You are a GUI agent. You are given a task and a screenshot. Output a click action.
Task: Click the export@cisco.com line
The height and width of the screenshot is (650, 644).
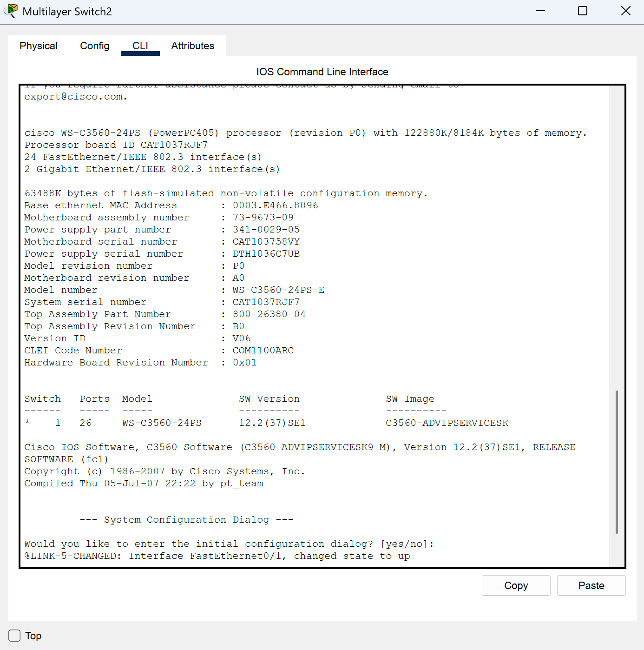[76, 97]
